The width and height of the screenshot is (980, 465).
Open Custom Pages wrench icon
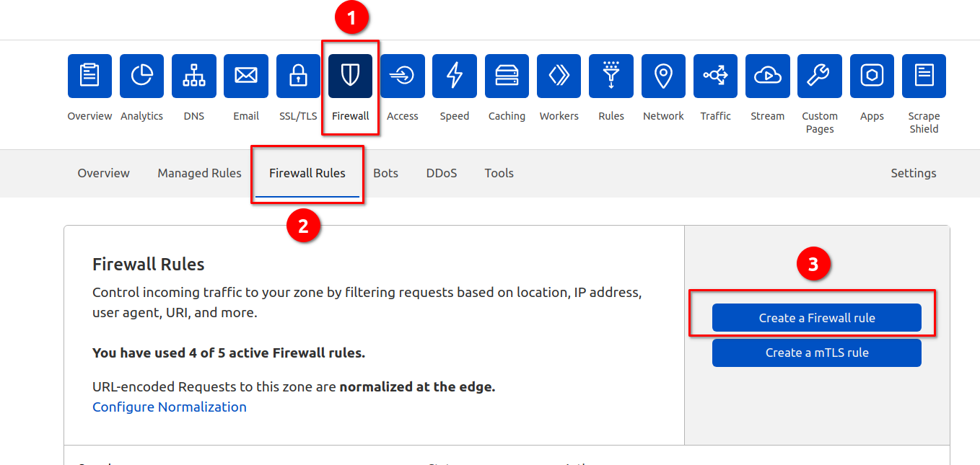[x=820, y=76]
